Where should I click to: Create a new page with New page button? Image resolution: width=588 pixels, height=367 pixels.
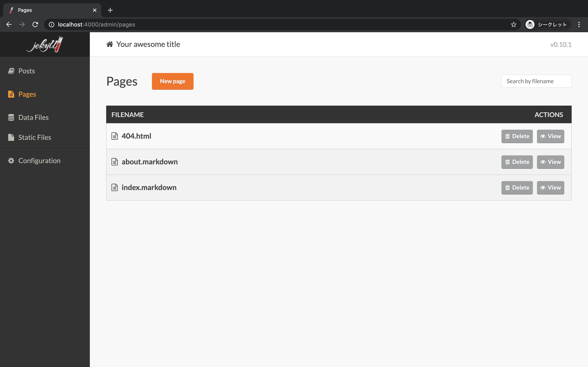pos(173,81)
